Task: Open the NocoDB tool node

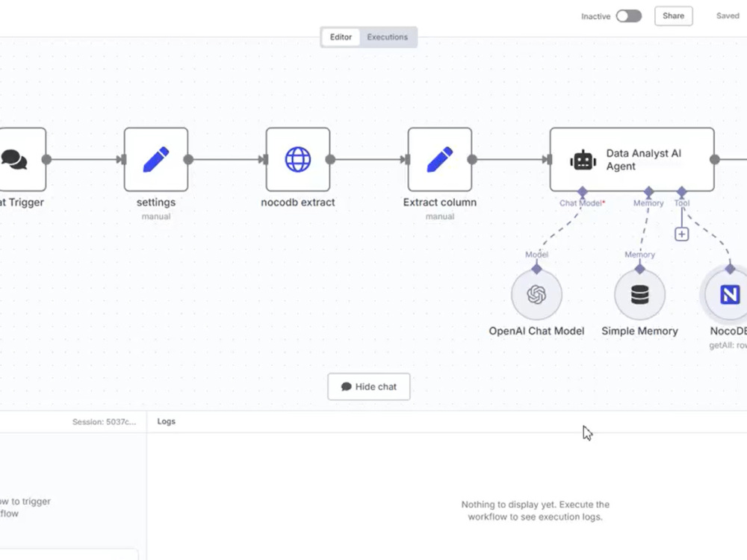Action: point(729,294)
